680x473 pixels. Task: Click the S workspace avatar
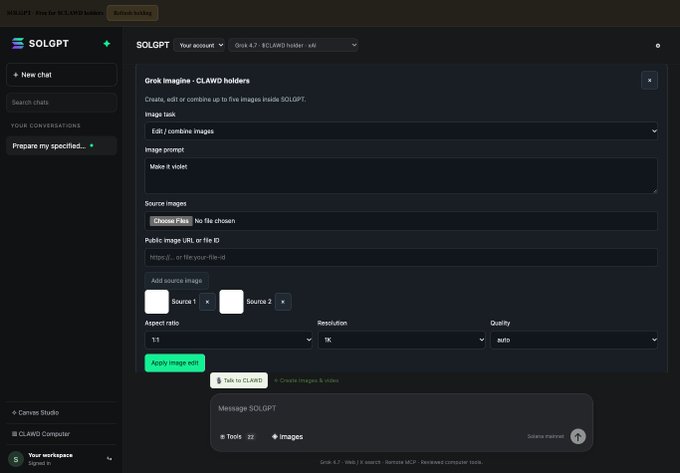[16, 459]
